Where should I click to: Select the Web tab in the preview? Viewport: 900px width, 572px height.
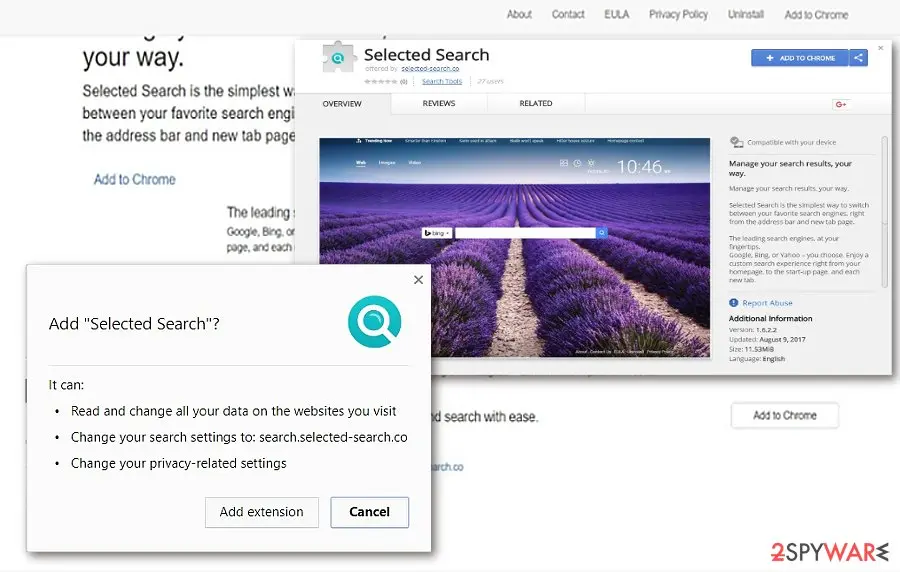(x=360, y=163)
